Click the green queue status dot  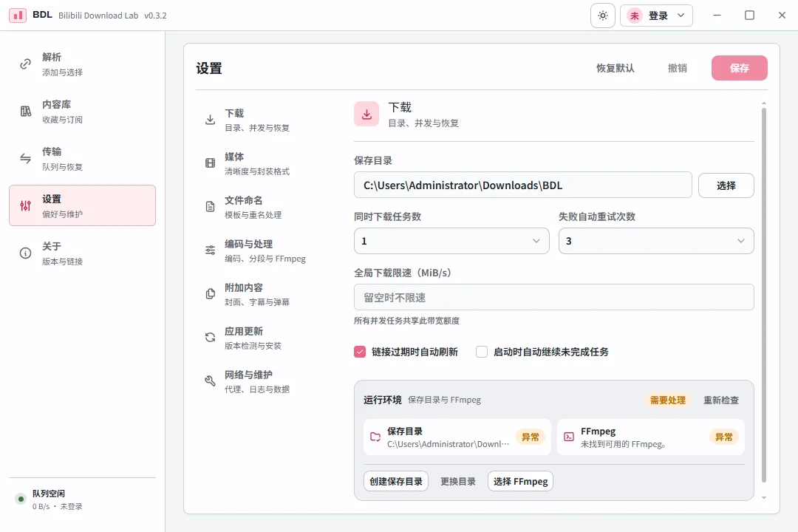(x=21, y=499)
